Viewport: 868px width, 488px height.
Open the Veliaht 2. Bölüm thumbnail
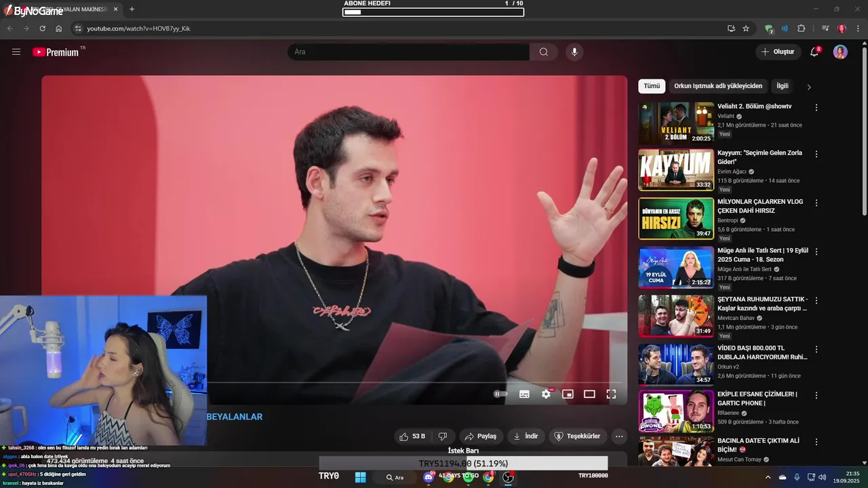tap(676, 123)
